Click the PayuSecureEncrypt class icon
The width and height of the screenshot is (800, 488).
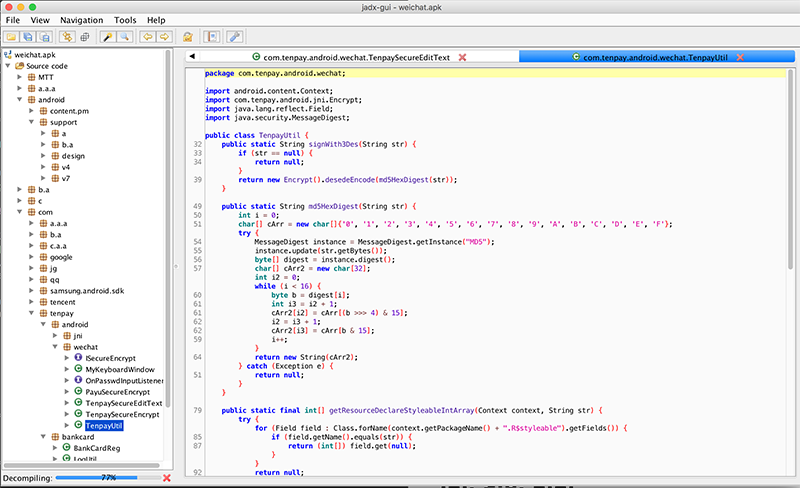78,392
